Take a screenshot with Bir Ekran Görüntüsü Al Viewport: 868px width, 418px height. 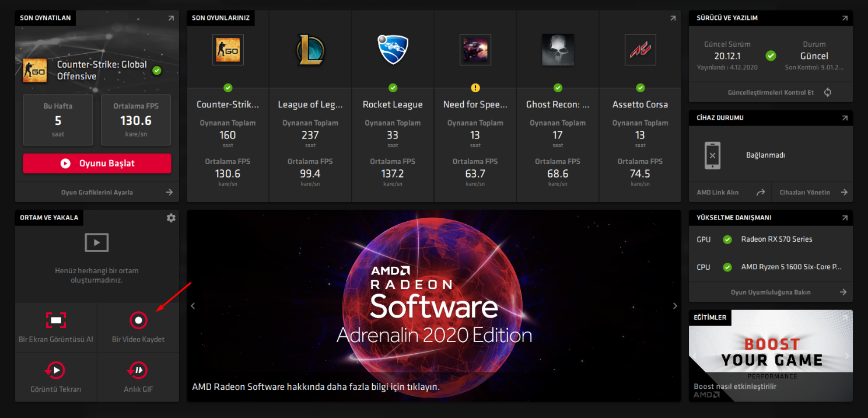click(x=56, y=320)
